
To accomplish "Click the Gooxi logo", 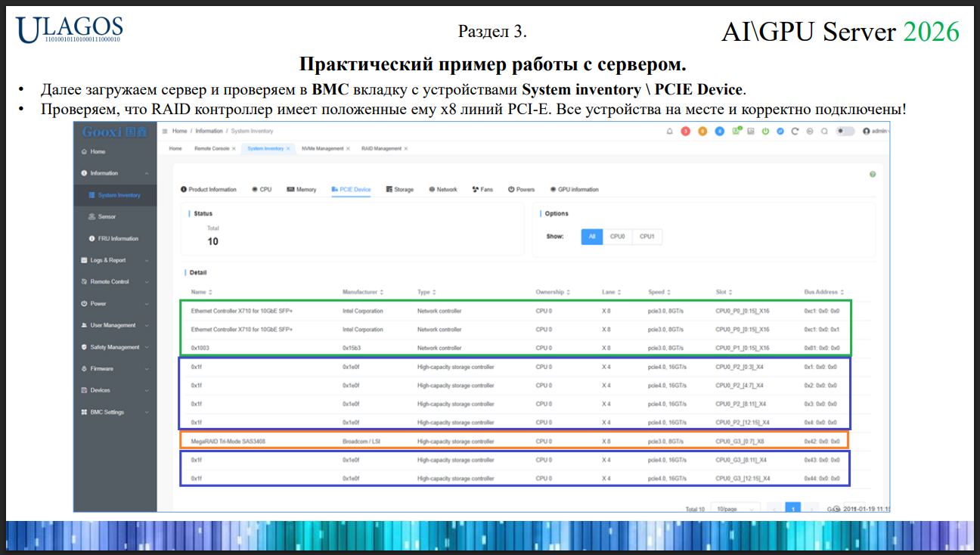I will tap(115, 132).
